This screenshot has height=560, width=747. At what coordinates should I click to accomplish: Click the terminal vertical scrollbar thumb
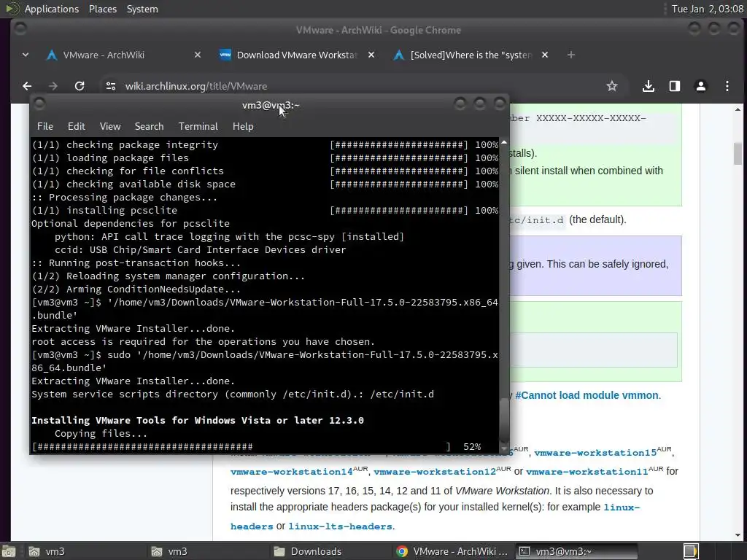coord(504,420)
